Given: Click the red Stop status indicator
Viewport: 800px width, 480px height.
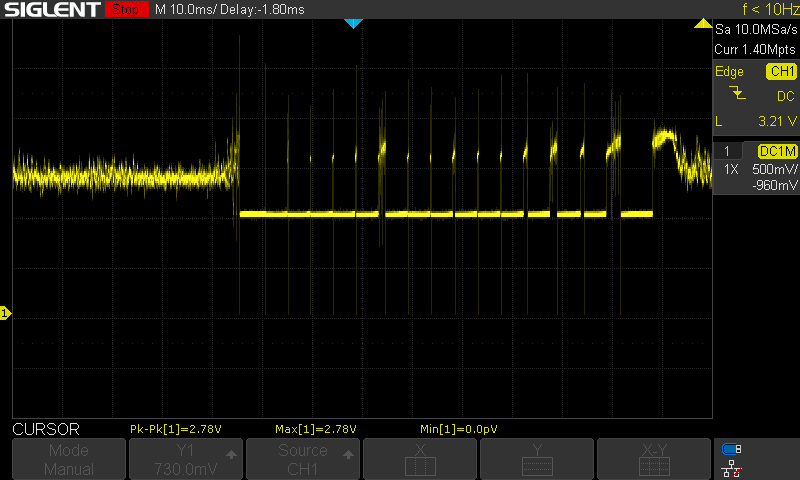Looking at the screenshot, I should [x=126, y=9].
